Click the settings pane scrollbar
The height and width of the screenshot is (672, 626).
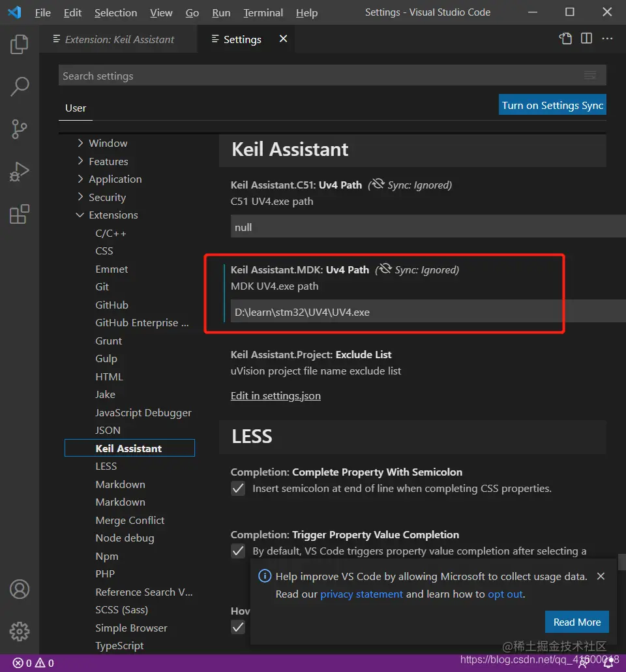click(621, 562)
